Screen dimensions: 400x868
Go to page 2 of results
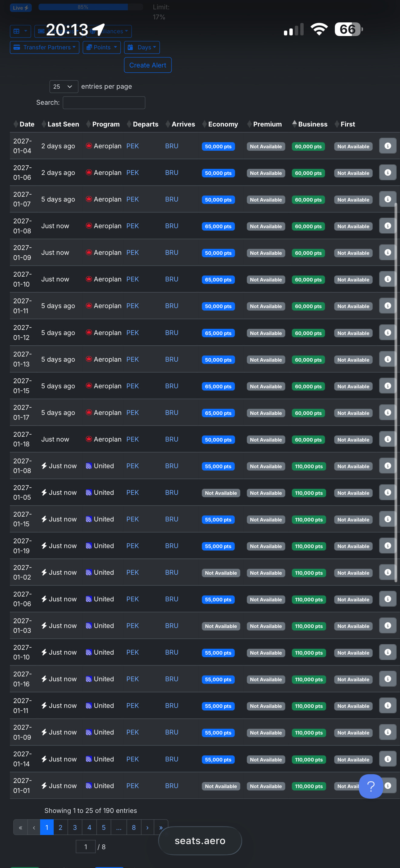60,827
